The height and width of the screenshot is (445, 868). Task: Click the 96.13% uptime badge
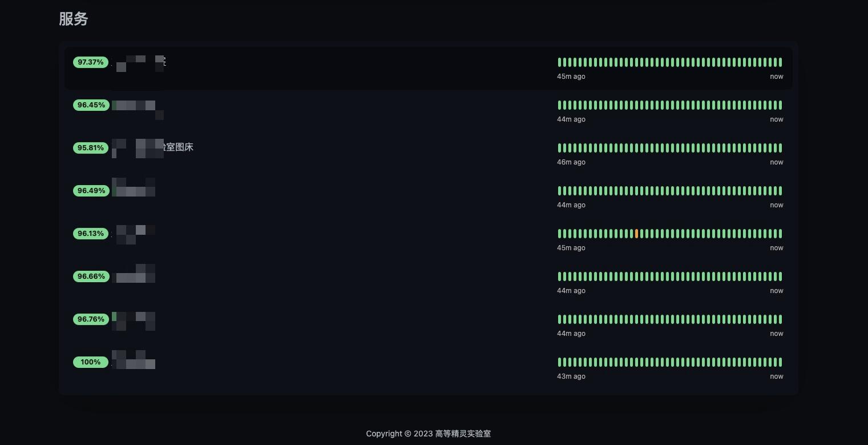pyautogui.click(x=91, y=234)
